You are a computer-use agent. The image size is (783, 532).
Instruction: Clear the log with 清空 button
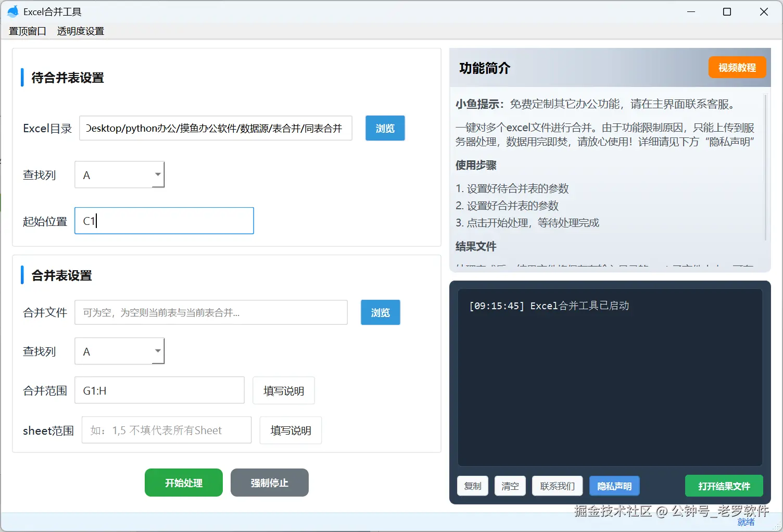510,486
